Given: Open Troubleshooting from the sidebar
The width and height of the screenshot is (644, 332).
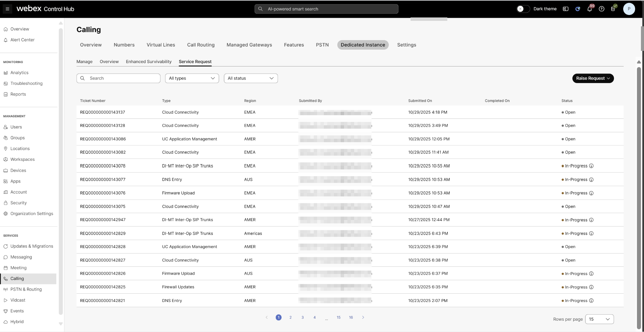Looking at the screenshot, I should 26,83.
